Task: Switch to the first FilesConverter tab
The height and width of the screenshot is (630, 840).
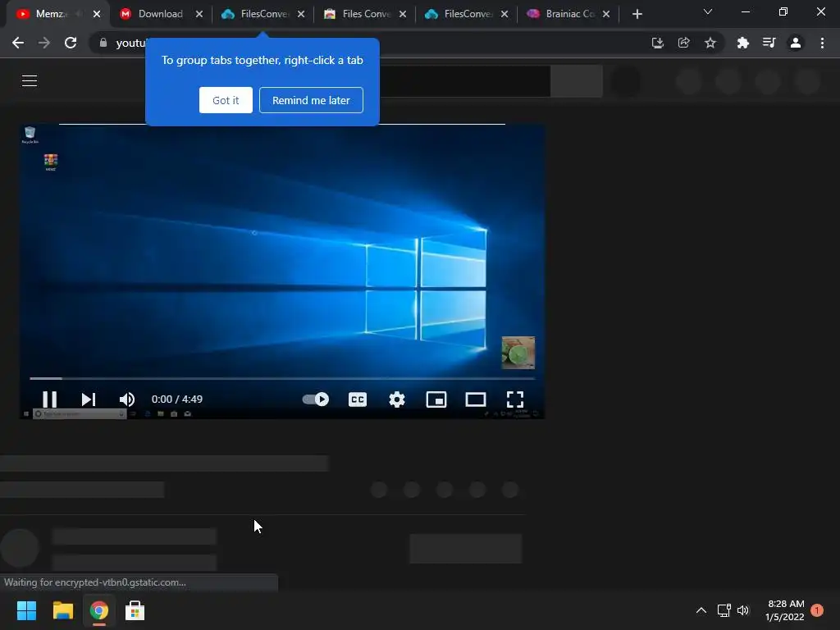Action: pyautogui.click(x=265, y=14)
